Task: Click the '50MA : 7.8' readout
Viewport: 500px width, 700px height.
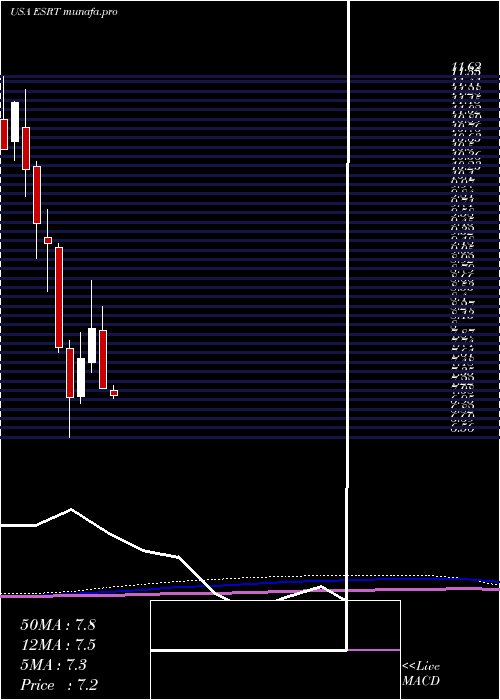Action: click(x=58, y=625)
